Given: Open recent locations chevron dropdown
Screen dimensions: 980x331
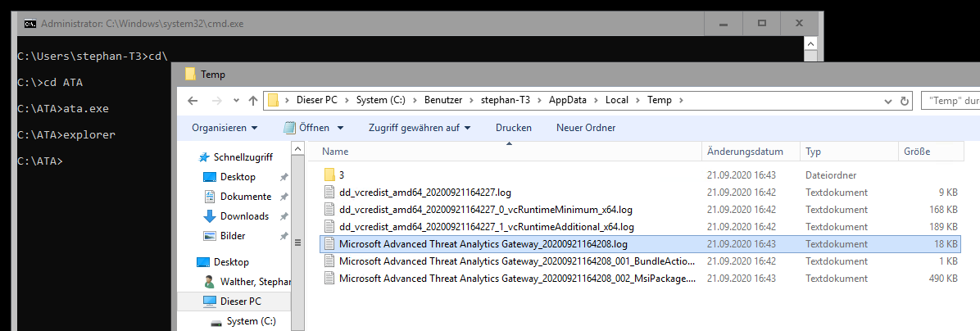Looking at the screenshot, I should (236, 101).
